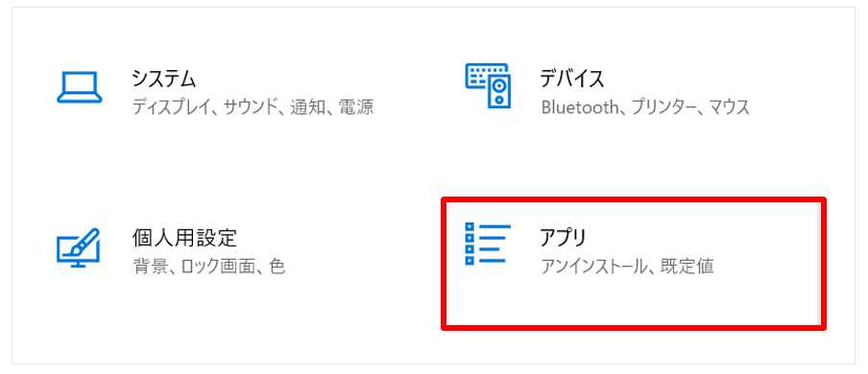This screenshot has width=868, height=374.
Task: Click the laptop icon for システム
Action: 79,88
